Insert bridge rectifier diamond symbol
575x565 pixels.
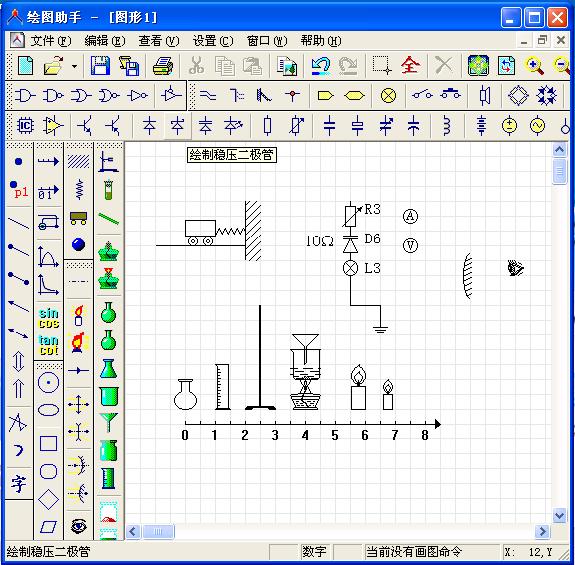click(x=518, y=95)
